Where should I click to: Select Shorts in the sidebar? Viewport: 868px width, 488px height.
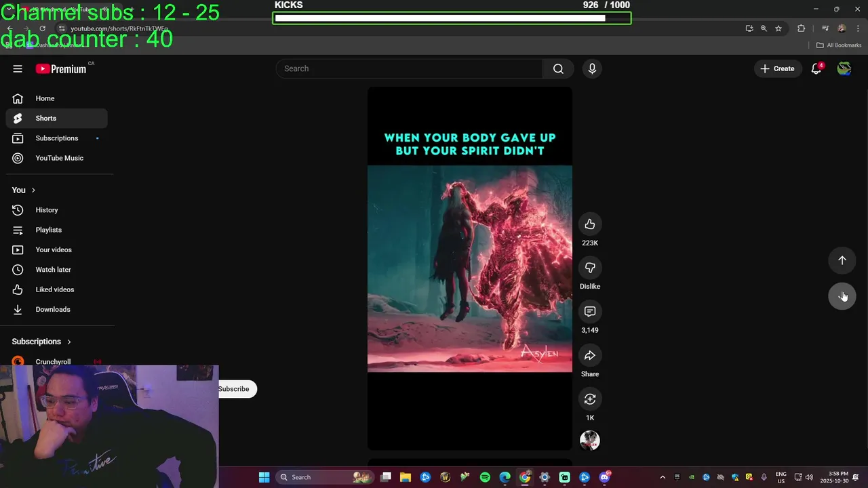[57, 118]
